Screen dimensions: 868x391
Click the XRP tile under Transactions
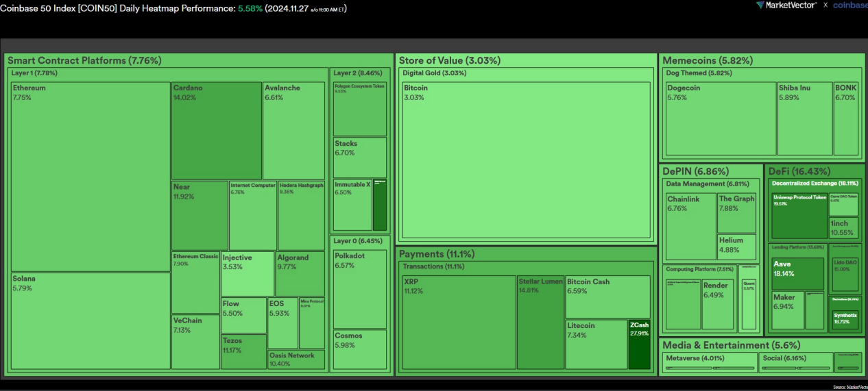coord(458,322)
